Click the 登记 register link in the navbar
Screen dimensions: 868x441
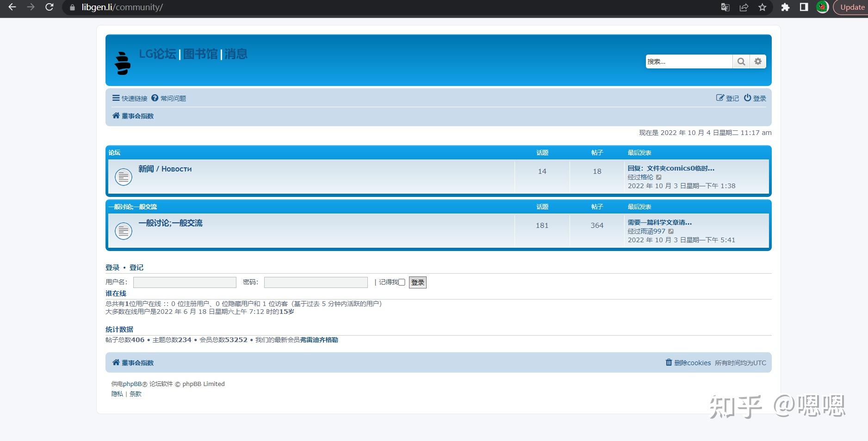(x=727, y=98)
